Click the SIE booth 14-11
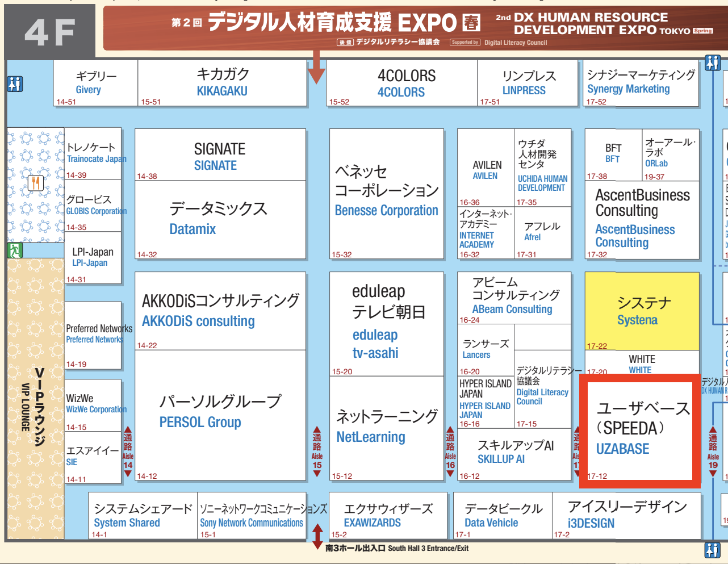 (93, 458)
